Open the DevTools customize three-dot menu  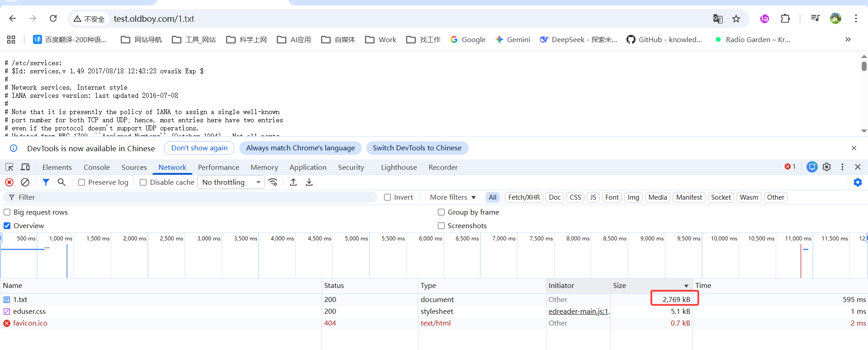842,167
